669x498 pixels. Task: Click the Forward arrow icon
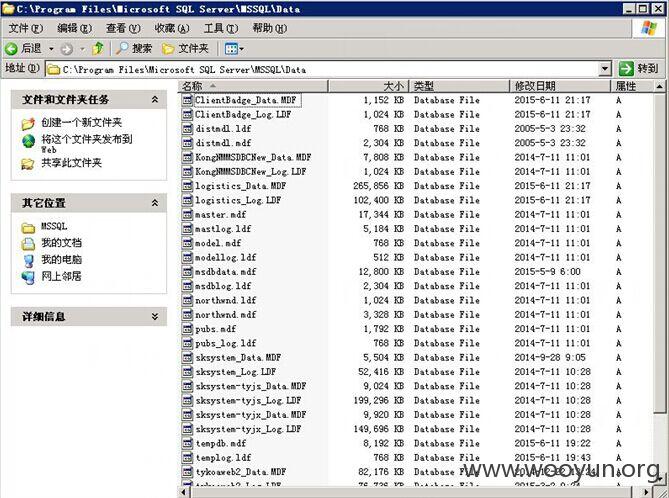click(66, 49)
